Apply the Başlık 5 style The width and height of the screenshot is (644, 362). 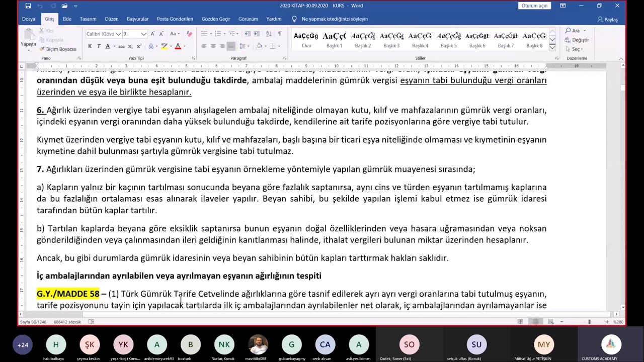[x=449, y=40]
